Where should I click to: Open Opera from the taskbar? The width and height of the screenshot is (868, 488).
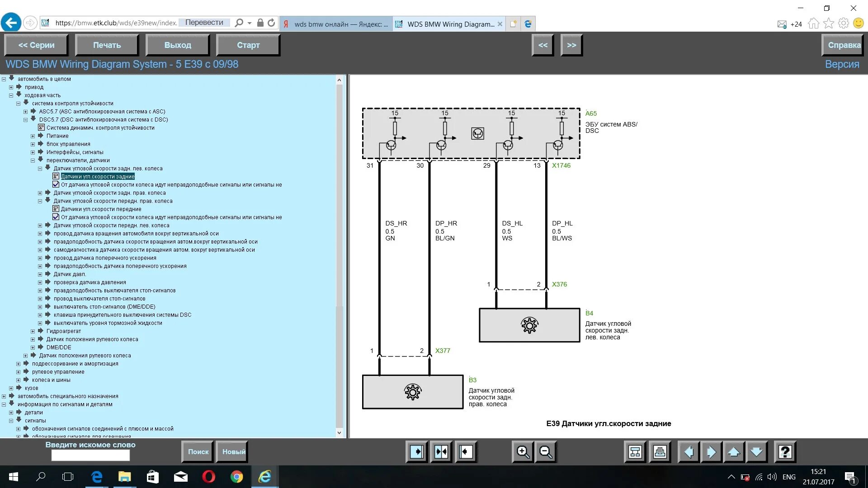coord(208,477)
